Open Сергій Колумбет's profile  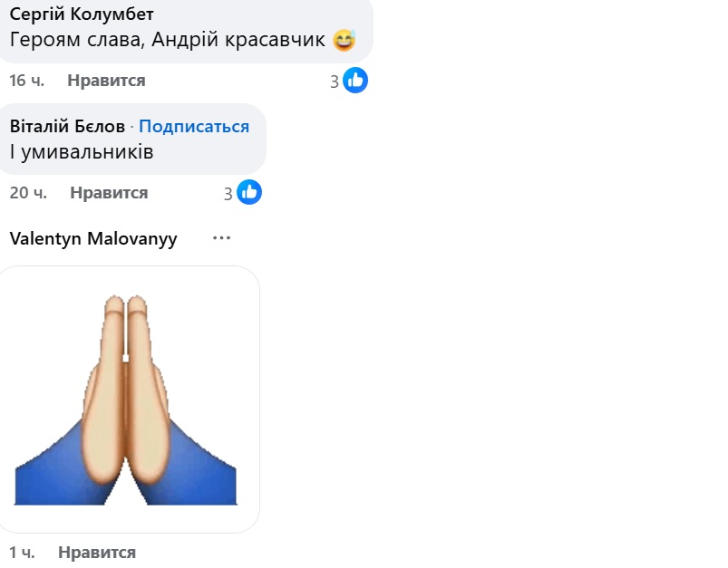82,14
